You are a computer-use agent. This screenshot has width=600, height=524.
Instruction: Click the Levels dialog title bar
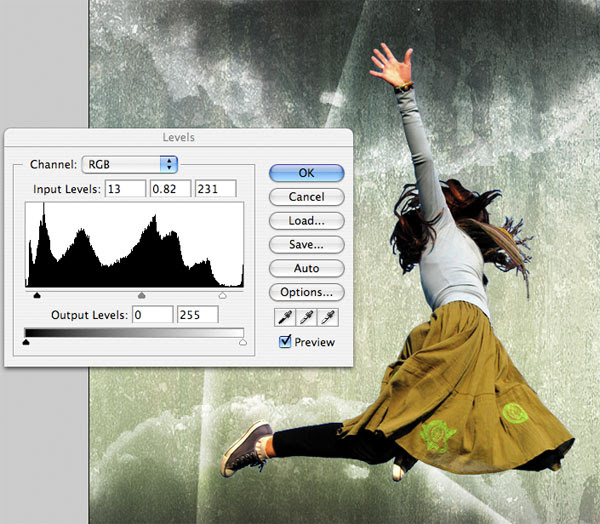coord(178,137)
